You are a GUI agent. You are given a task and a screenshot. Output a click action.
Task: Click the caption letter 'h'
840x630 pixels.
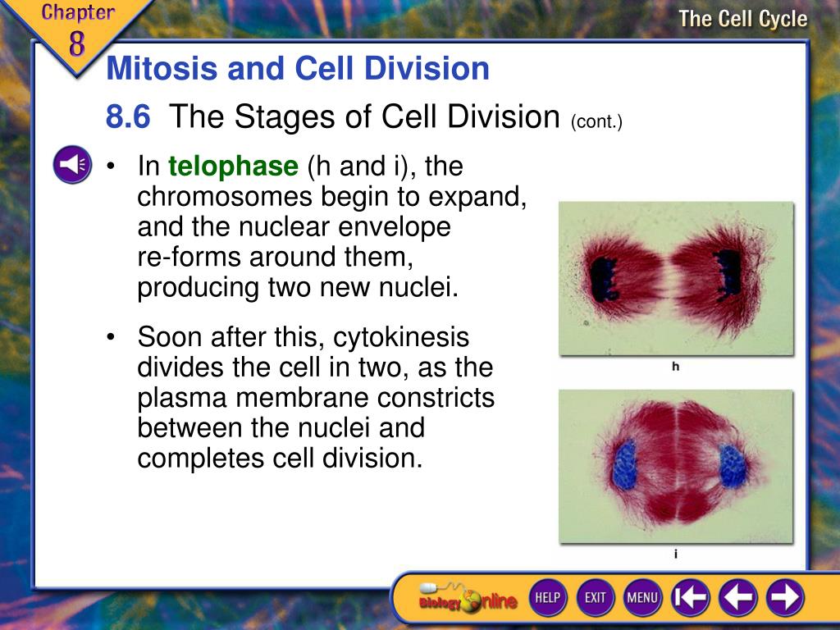(676, 367)
